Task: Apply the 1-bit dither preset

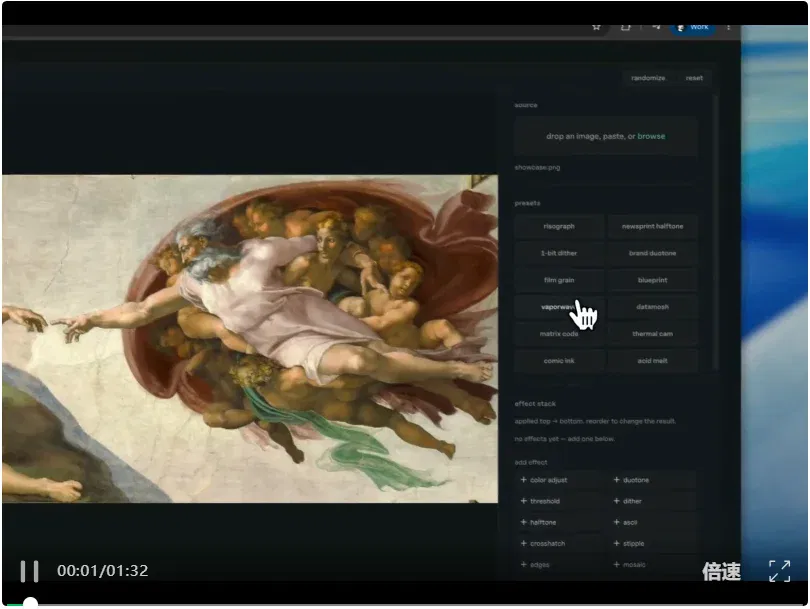Action: (559, 253)
